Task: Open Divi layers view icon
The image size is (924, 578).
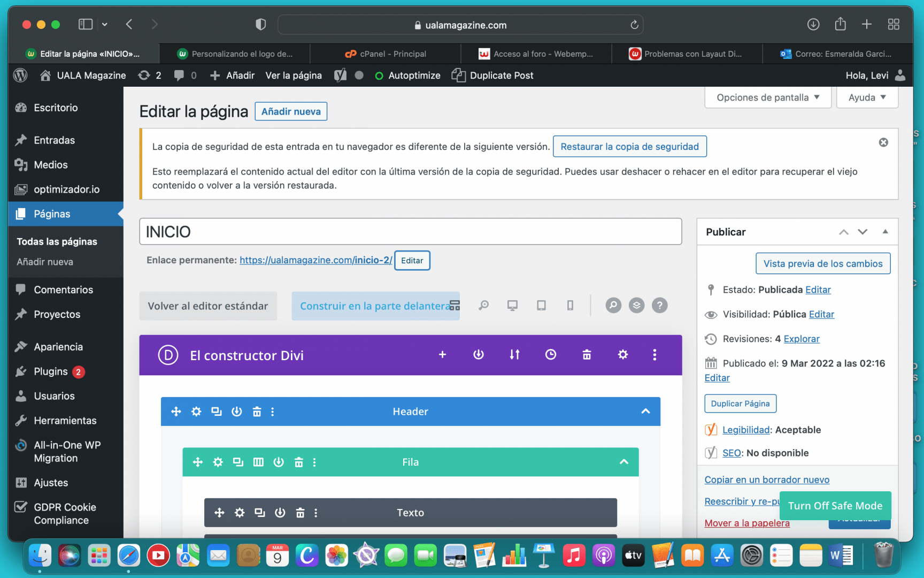Action: coord(636,306)
